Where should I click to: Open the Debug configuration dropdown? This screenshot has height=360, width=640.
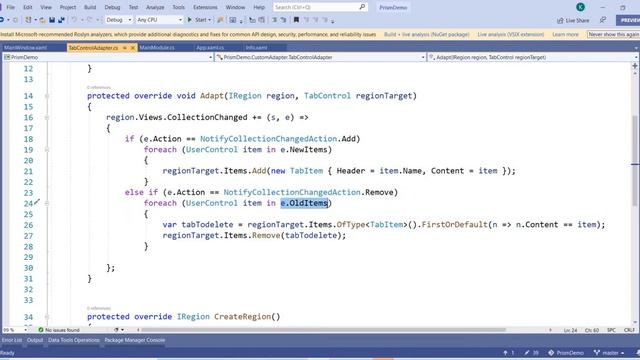point(119,20)
